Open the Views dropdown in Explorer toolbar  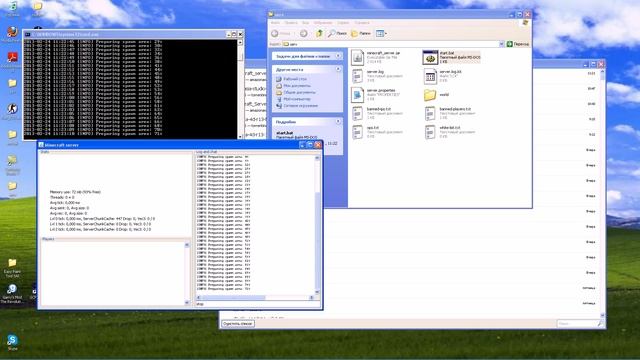pyautogui.click(x=381, y=33)
